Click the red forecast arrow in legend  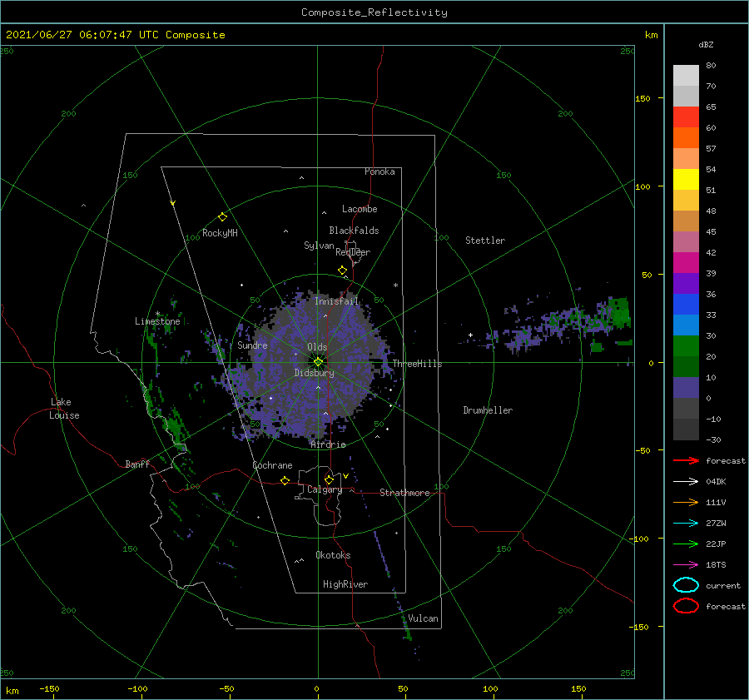(686, 460)
